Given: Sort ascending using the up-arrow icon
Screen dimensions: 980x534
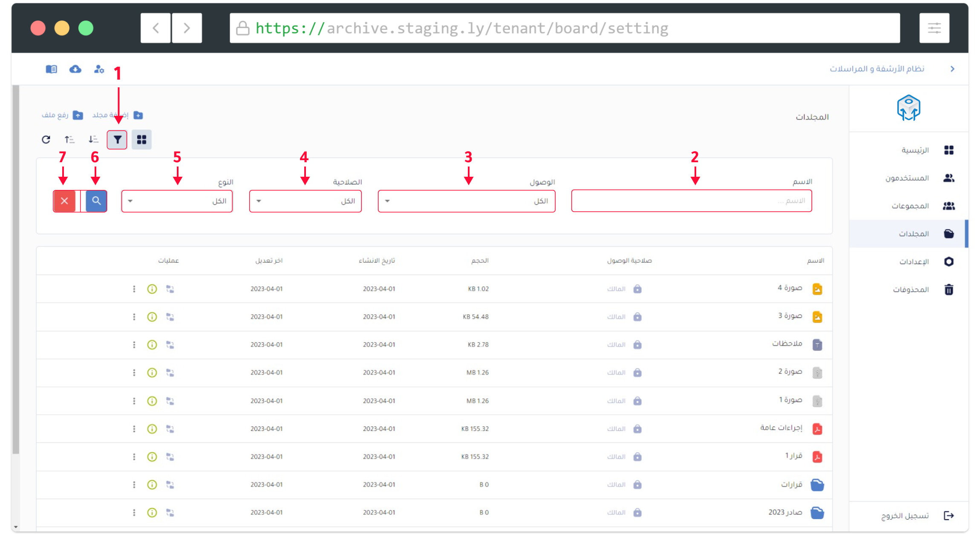Looking at the screenshot, I should (x=69, y=140).
